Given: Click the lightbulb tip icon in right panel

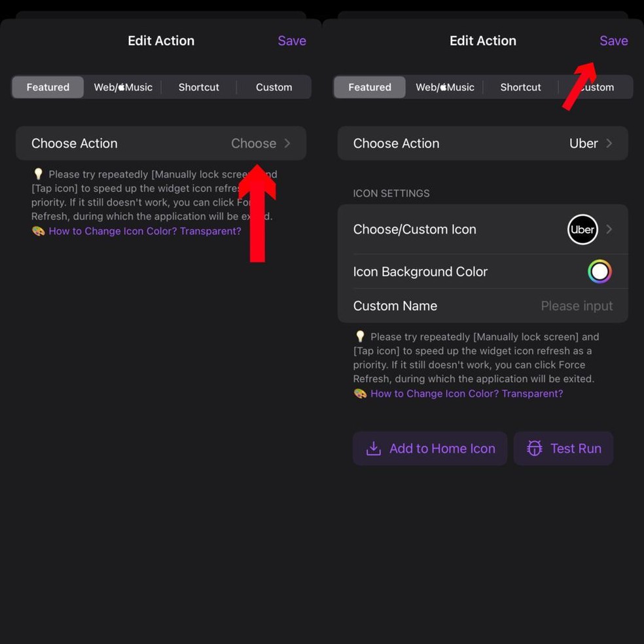Looking at the screenshot, I should [x=360, y=336].
